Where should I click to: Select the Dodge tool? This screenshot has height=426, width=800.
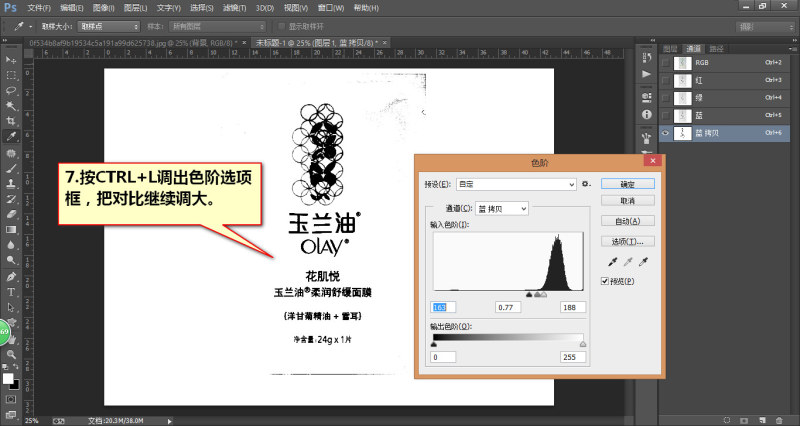11,260
